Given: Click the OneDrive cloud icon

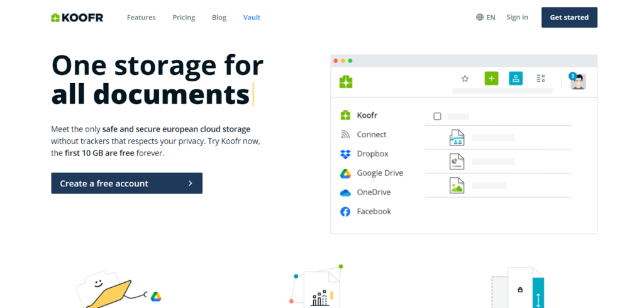Looking at the screenshot, I should click(345, 193).
